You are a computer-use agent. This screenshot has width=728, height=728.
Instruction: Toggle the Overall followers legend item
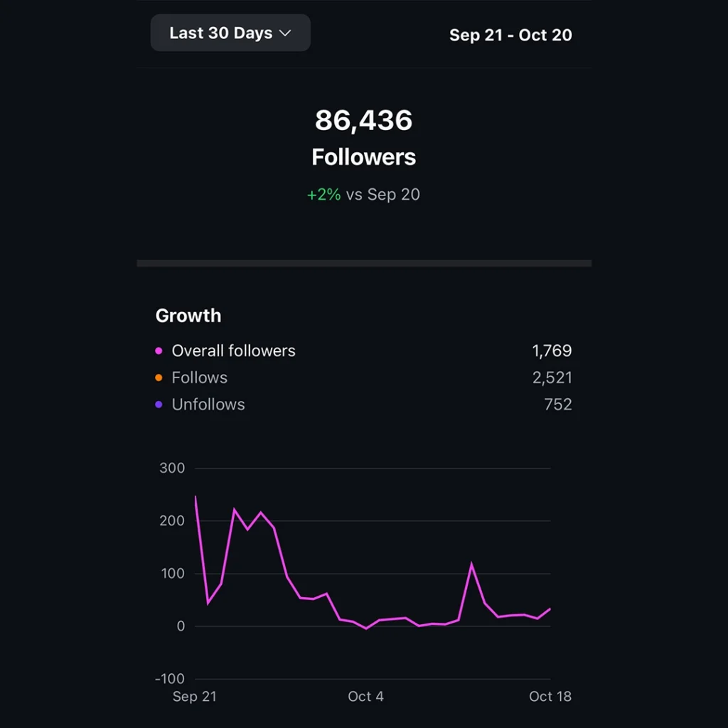point(233,350)
